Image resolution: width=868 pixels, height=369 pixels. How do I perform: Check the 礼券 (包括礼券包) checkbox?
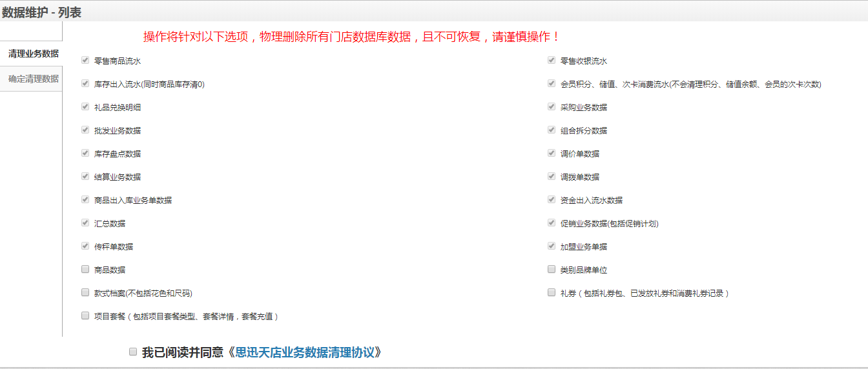pos(552,292)
